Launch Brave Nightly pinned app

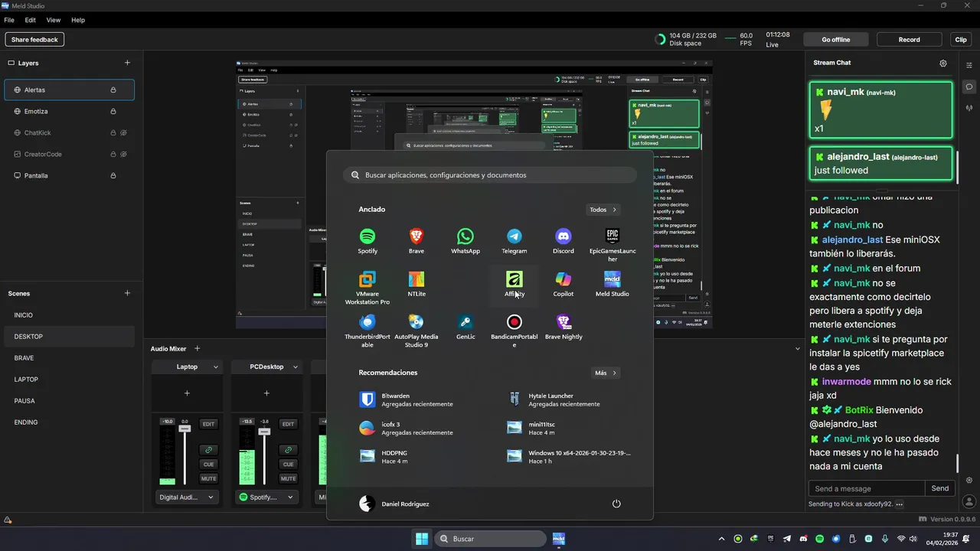click(x=563, y=327)
